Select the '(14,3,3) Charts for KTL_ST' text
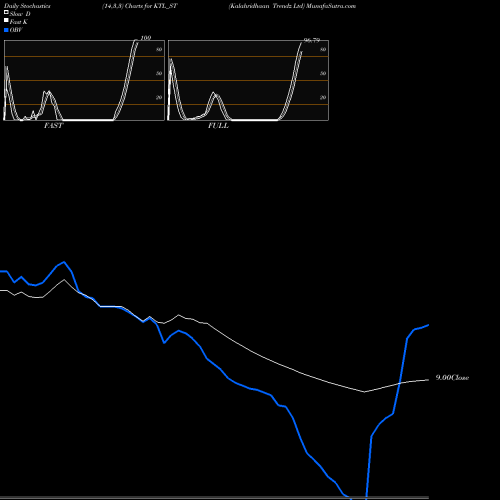 pos(140,6)
